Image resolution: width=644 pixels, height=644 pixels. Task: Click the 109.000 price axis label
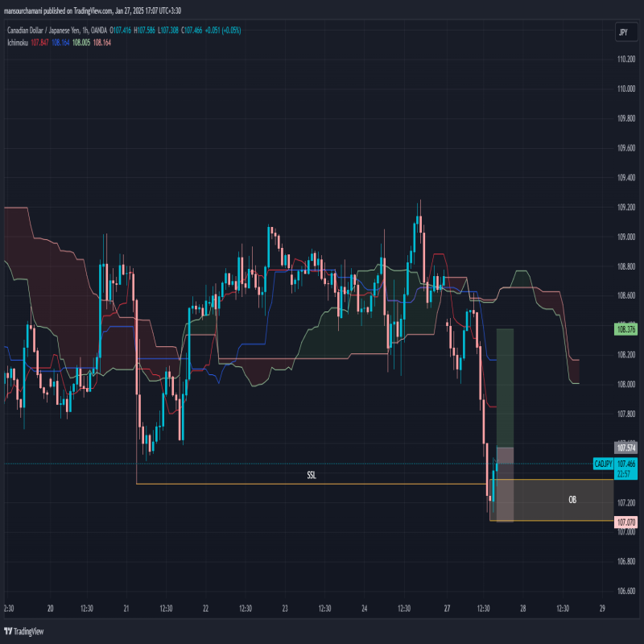[x=625, y=237]
